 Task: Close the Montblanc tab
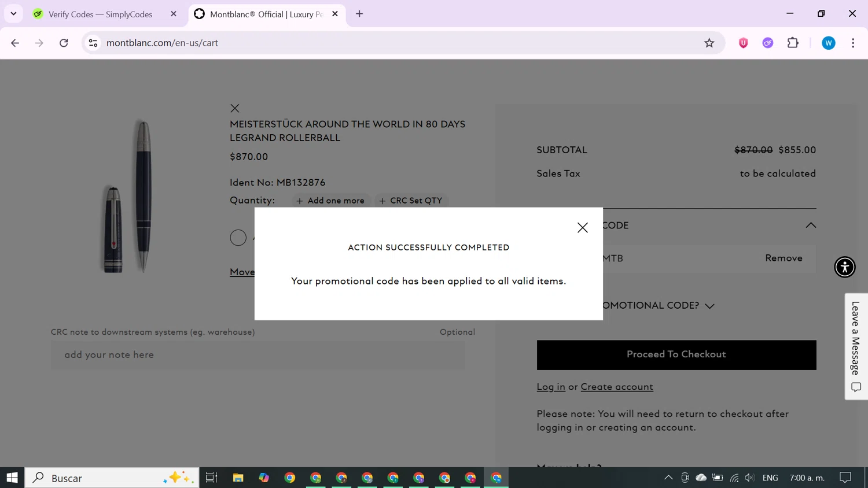pyautogui.click(x=335, y=14)
